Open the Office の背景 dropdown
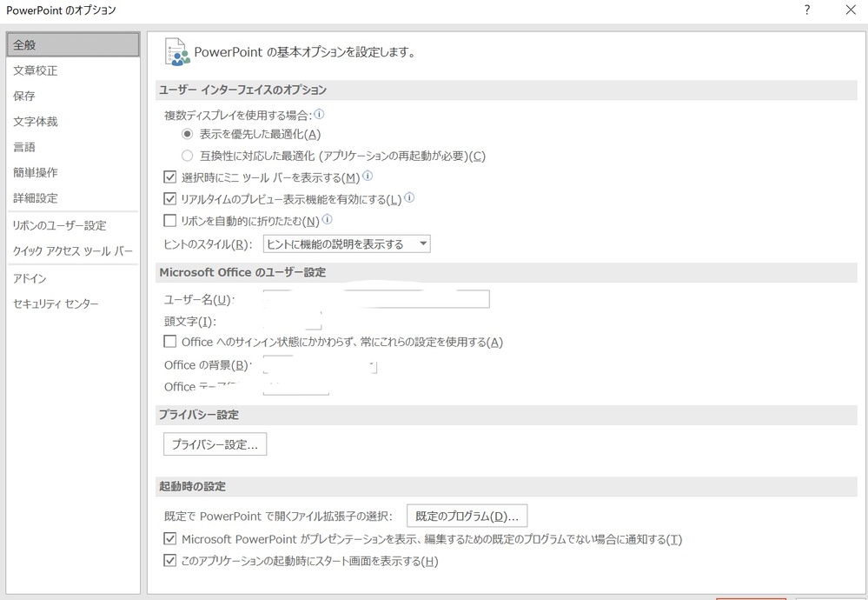The width and height of the screenshot is (868, 600). point(320,365)
